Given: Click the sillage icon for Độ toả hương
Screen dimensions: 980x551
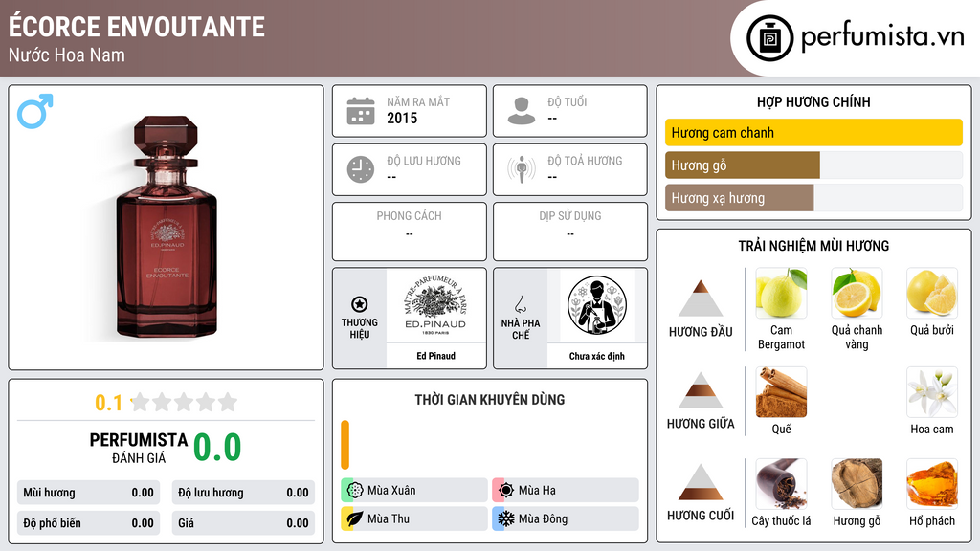Looking at the screenshot, I should tap(522, 169).
